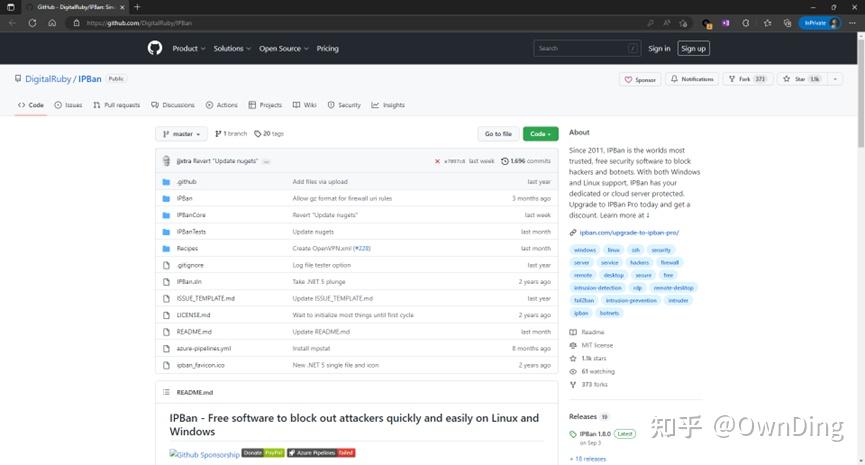Click the InPrivate profile badge
The width and height of the screenshot is (865, 465).
click(x=820, y=23)
